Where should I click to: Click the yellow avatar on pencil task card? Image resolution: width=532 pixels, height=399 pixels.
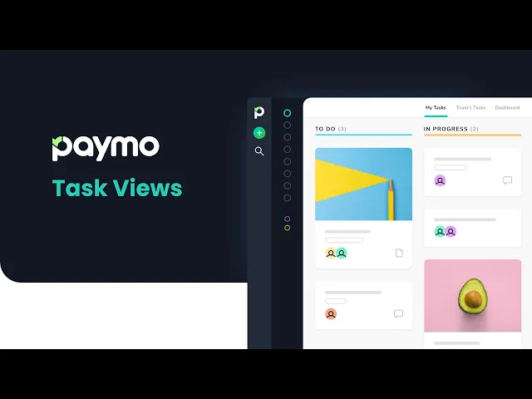[331, 253]
